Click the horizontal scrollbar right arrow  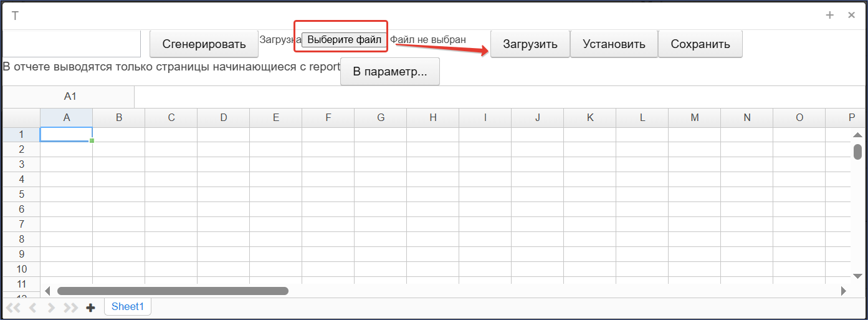(844, 291)
